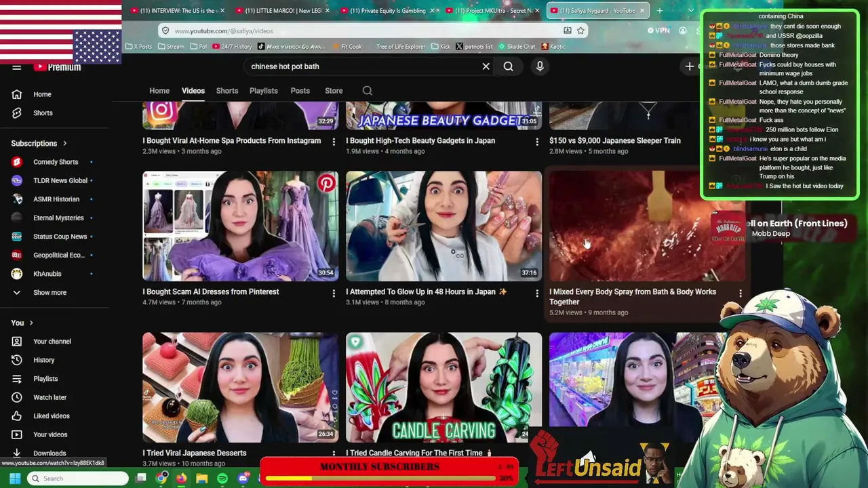The height and width of the screenshot is (488, 868).
Task: Go to Your channel in sidebar
Action: pos(52,342)
